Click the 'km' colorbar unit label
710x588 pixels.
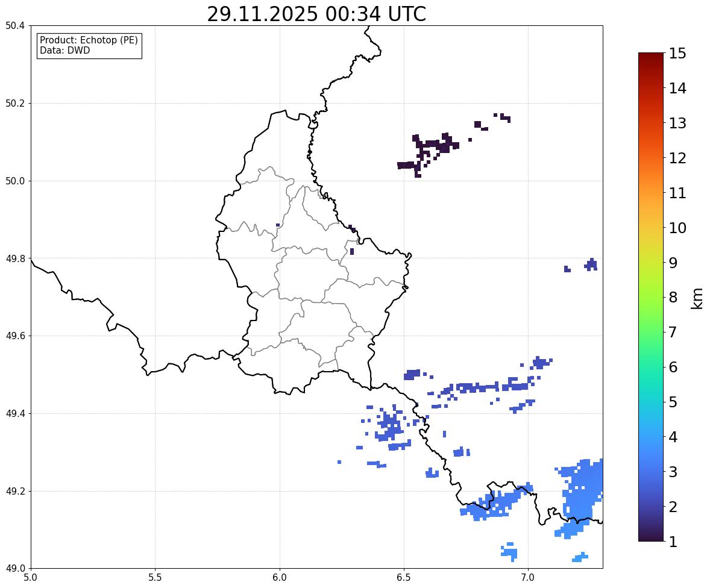pos(697,298)
